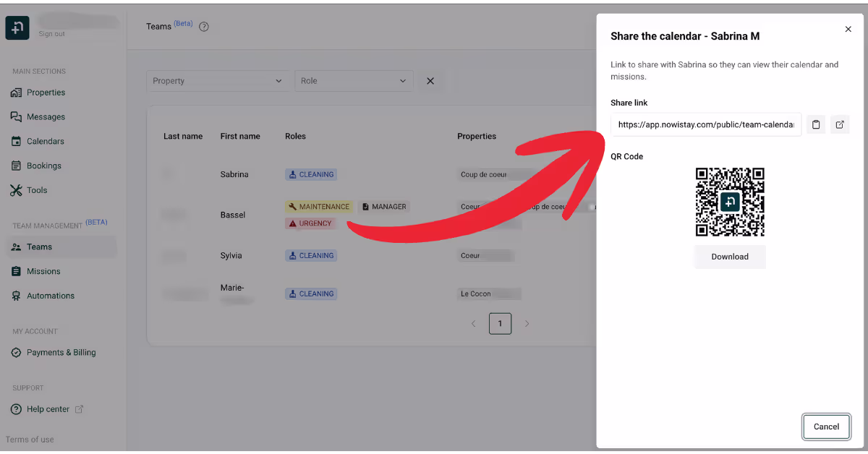
Task: Click the Calendars icon in sidebar
Action: [16, 142]
